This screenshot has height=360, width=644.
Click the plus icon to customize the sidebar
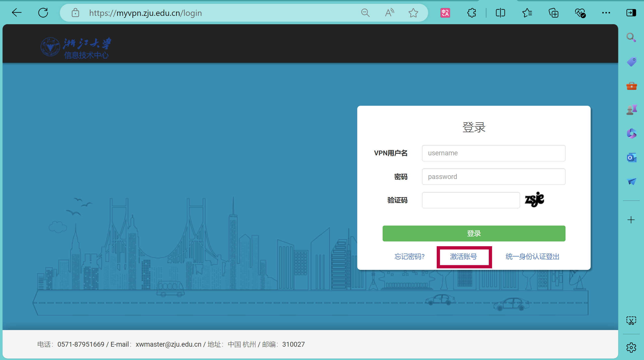pyautogui.click(x=631, y=220)
